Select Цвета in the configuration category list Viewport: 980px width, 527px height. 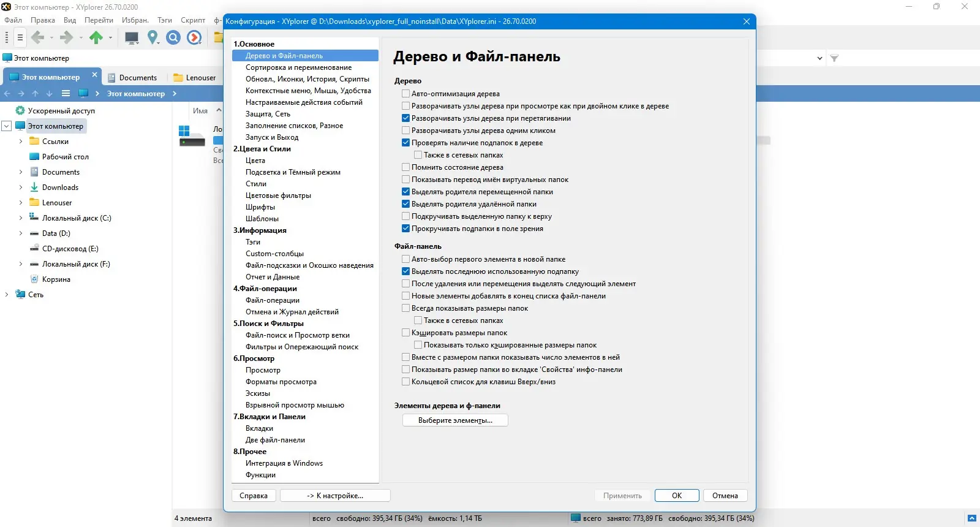click(255, 161)
